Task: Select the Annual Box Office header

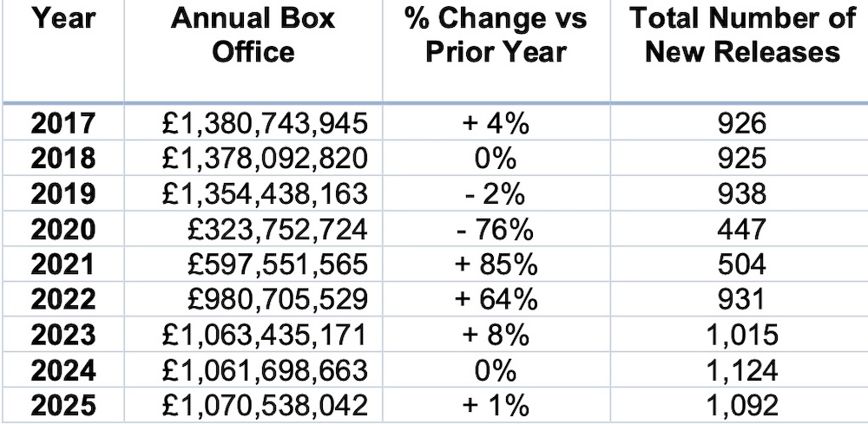Action: (x=253, y=36)
